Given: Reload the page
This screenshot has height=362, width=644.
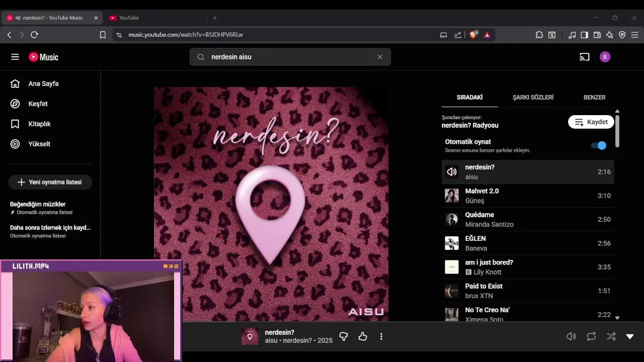Looking at the screenshot, I should [34, 35].
